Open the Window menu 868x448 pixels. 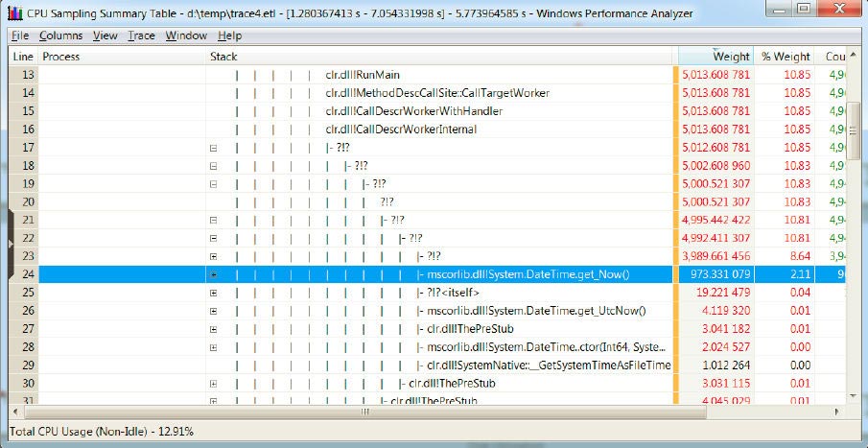(186, 35)
